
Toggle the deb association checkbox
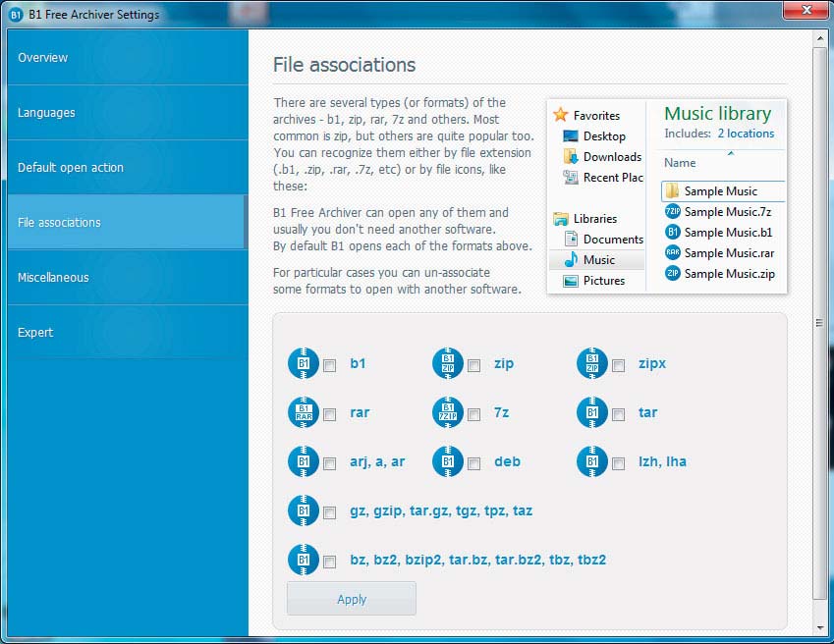click(x=473, y=463)
